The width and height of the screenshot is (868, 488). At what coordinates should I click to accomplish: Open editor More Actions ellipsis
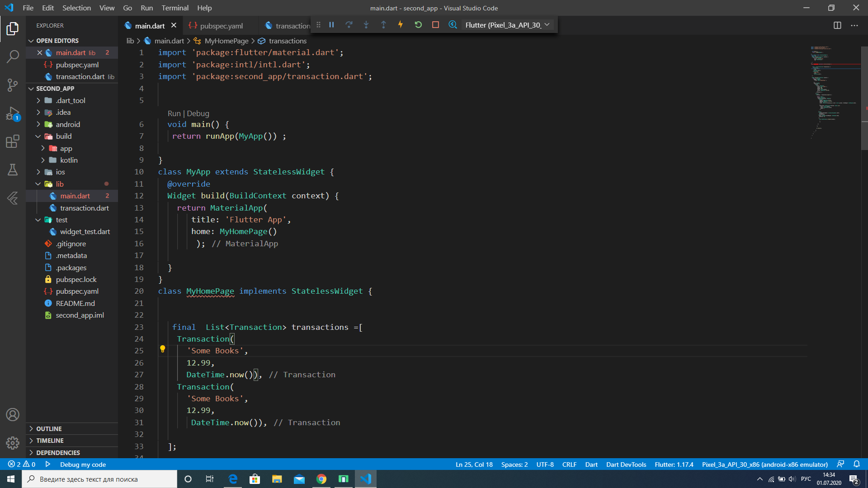tap(854, 25)
